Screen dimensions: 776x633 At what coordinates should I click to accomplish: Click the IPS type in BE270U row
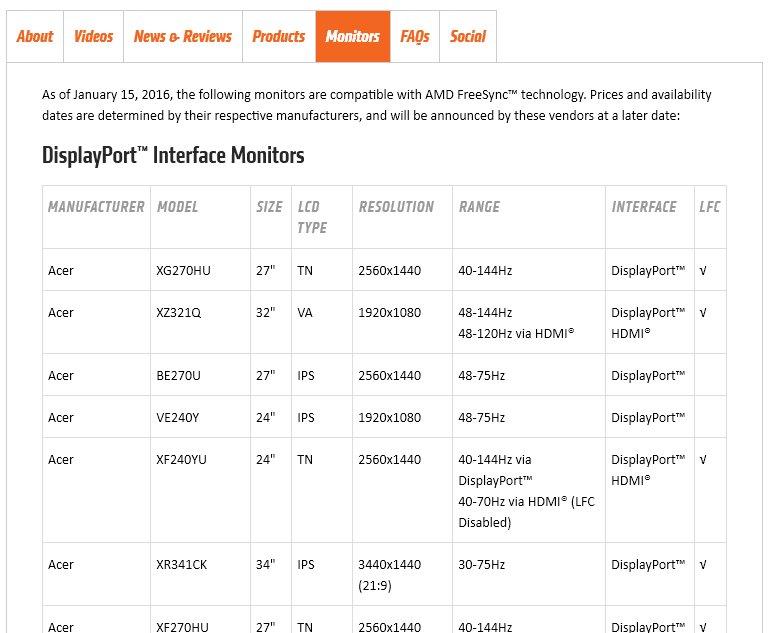tap(306, 376)
